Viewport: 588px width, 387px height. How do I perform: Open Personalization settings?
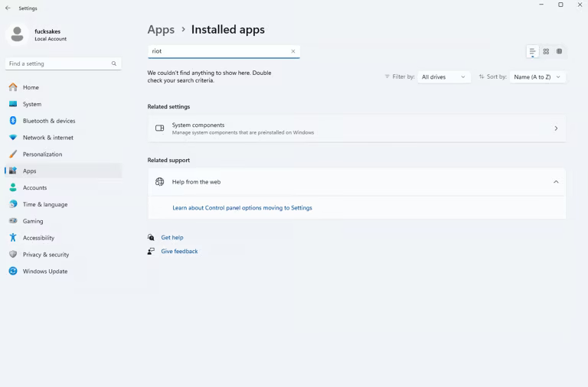[42, 154]
